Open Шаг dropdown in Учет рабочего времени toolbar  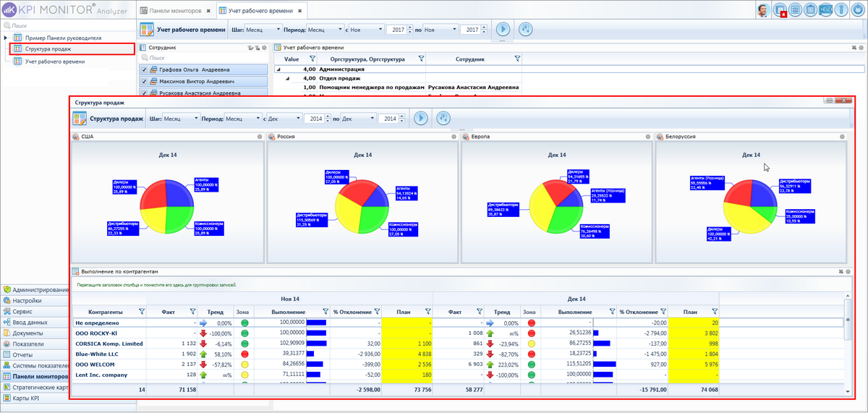264,30
